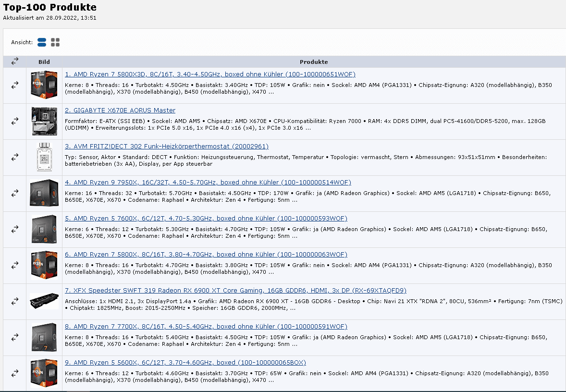Click spec text starting Kerne: 16 • Threads: 32
Image resolution: width=566 pixels, height=392 pixels.
pyautogui.click(x=308, y=197)
